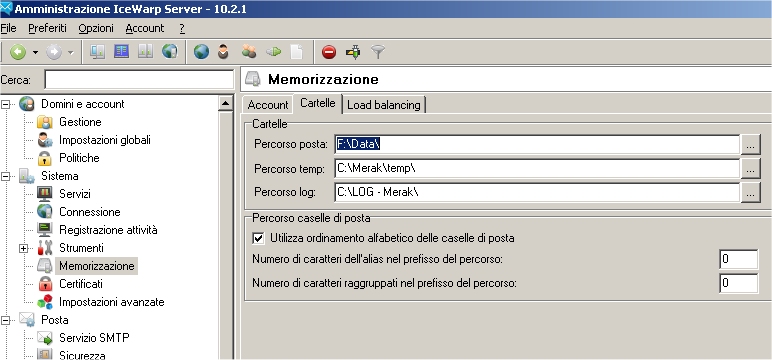Click the alias characters prefix number field
This screenshot has width=772, height=360.
click(x=739, y=260)
